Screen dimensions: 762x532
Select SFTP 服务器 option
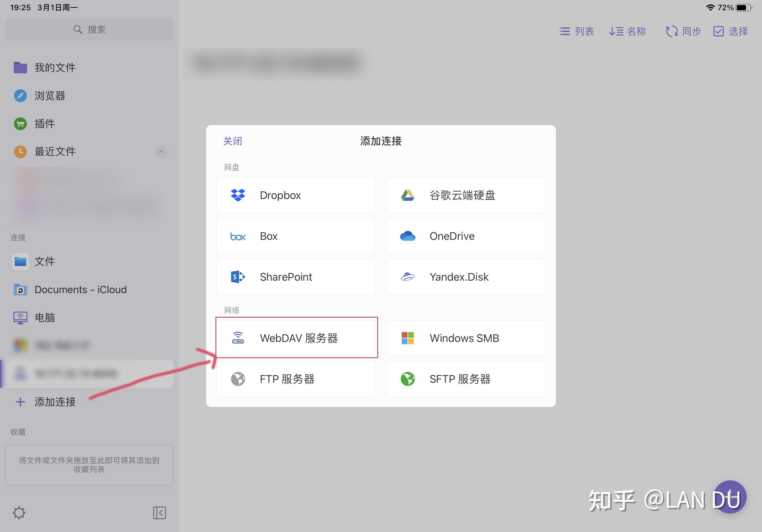[466, 379]
